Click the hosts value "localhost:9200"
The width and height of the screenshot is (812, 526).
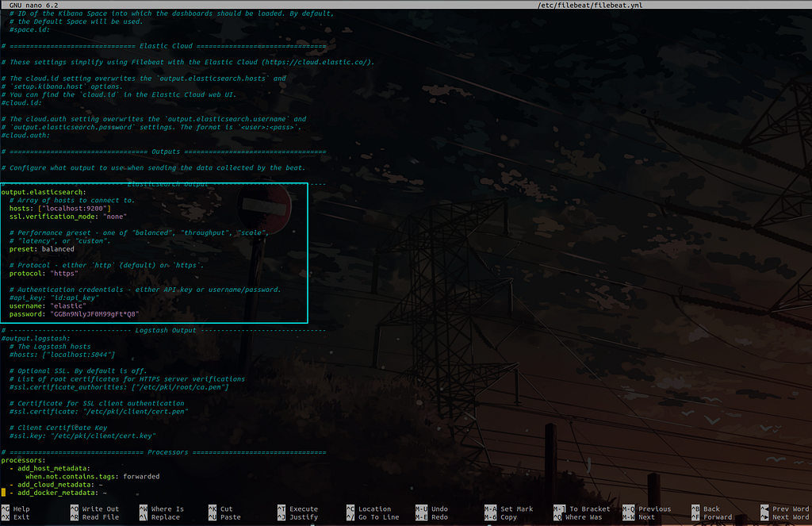point(74,209)
